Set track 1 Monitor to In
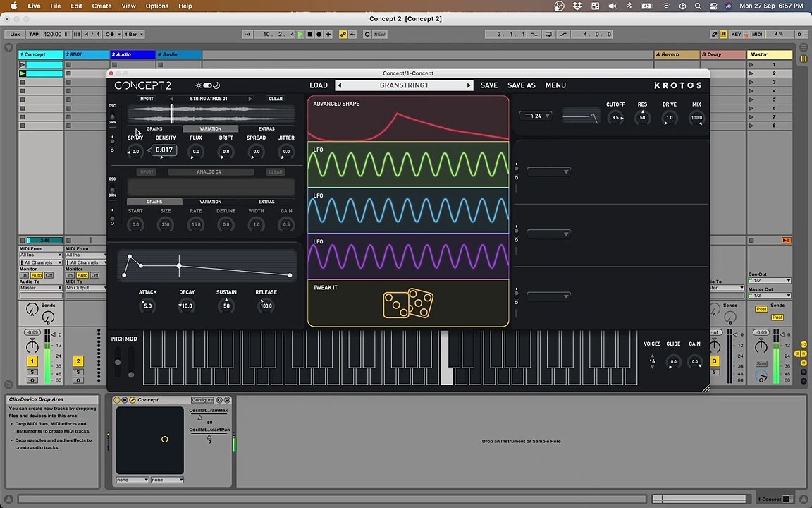Image resolution: width=812 pixels, height=508 pixels. tap(25, 275)
